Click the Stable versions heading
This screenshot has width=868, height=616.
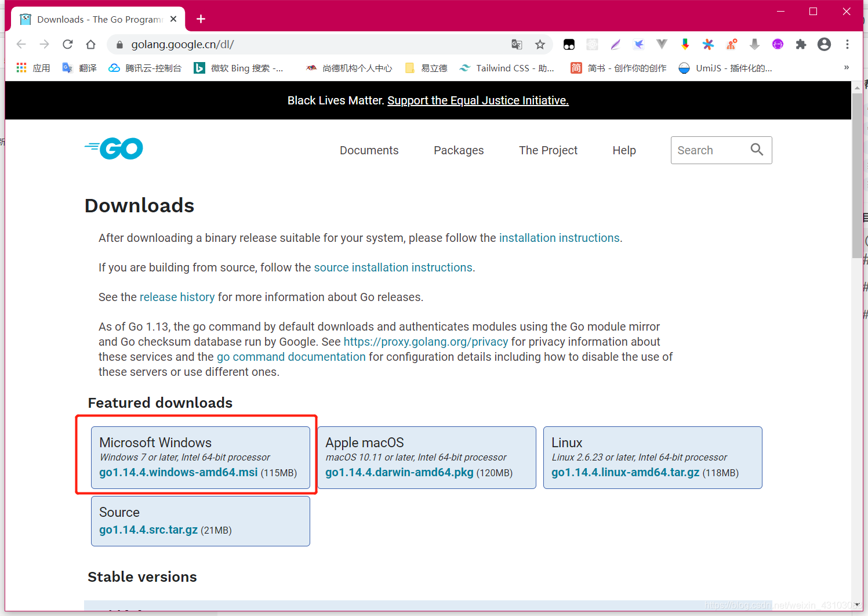click(142, 577)
